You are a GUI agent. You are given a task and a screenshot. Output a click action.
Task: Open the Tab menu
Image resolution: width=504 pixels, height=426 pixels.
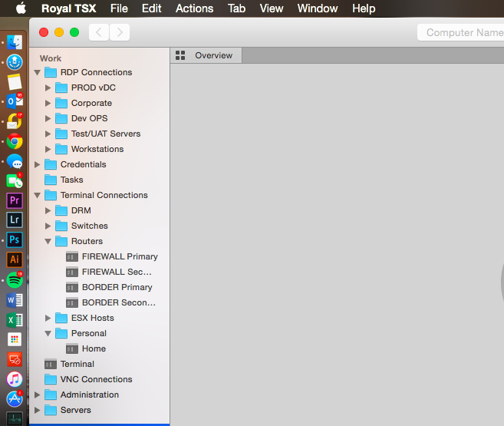click(x=236, y=8)
